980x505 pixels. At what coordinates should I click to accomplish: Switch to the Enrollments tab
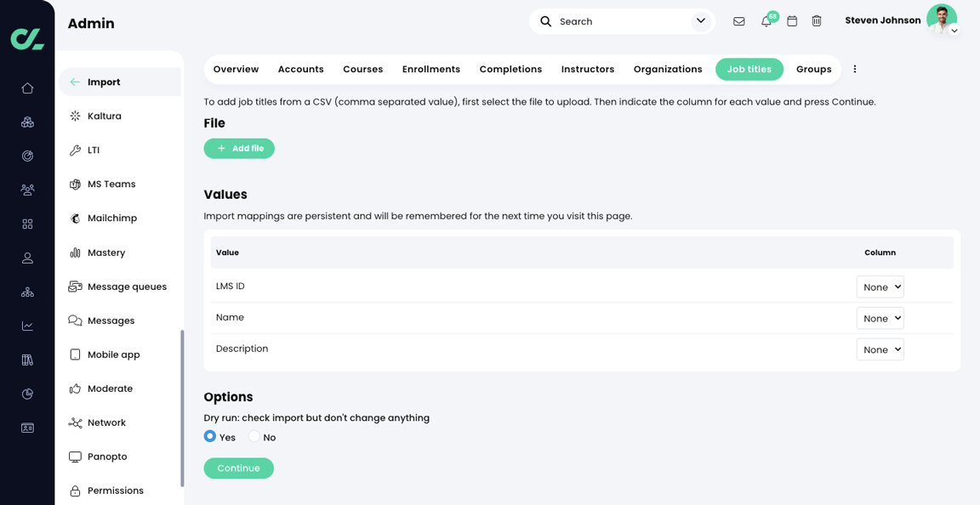tap(430, 70)
